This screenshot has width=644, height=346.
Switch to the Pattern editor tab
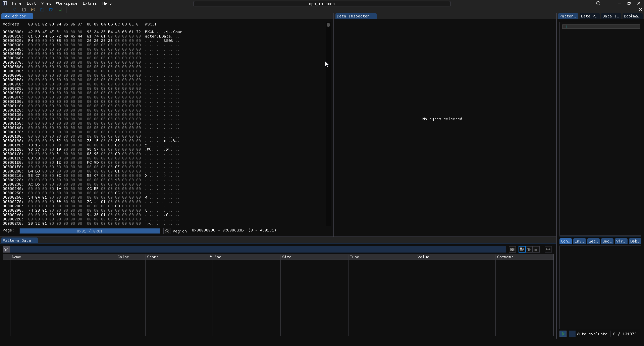(x=568, y=16)
